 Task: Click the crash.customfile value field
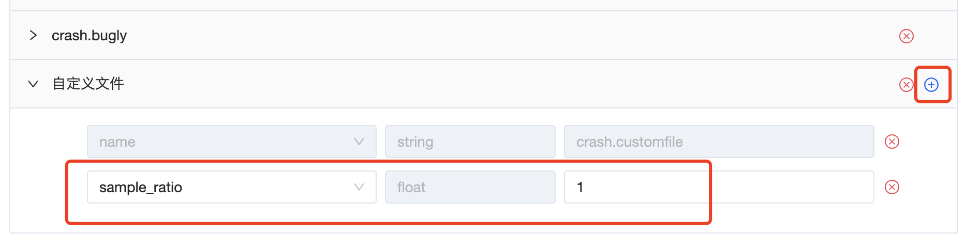(x=718, y=142)
